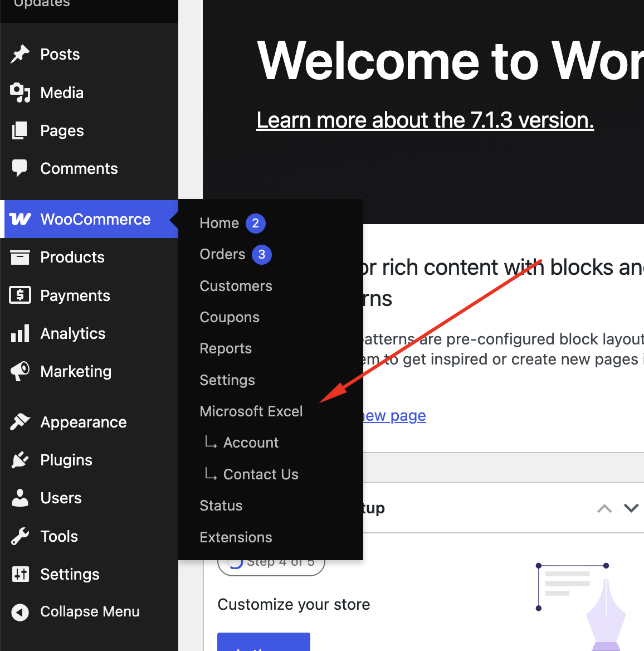Open sidebar Settings menu label

[70, 575]
